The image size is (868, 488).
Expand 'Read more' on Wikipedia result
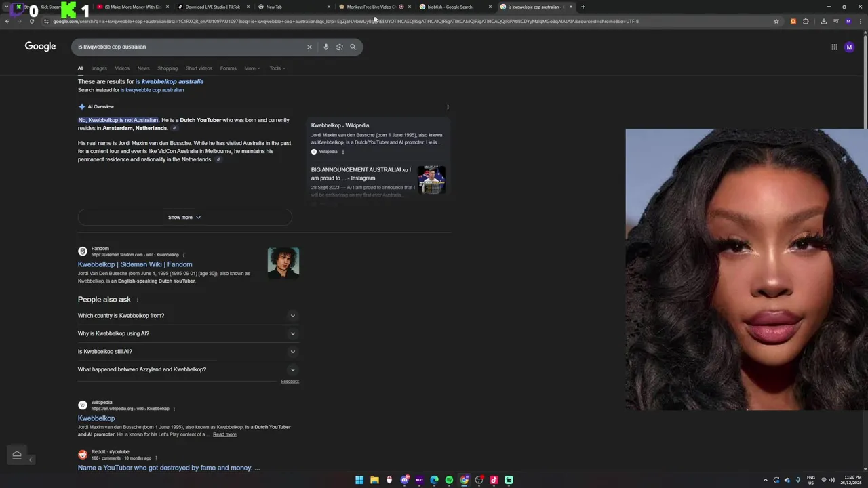[x=224, y=434]
